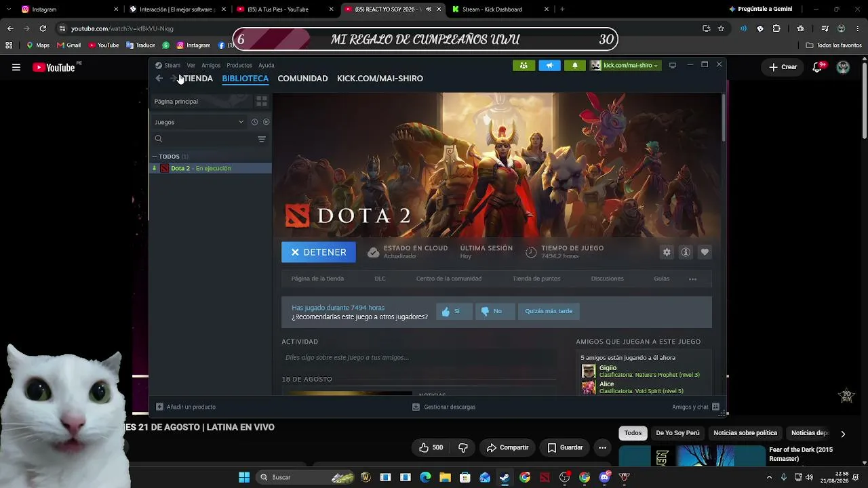Click Quizás más tarde
The image size is (868, 488).
click(x=549, y=311)
